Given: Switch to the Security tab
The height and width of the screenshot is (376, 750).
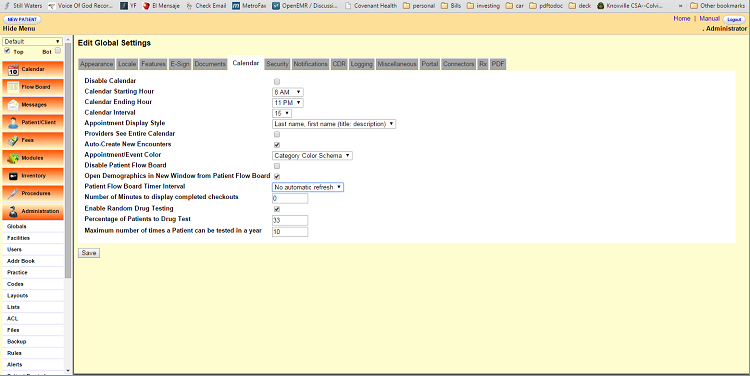Looking at the screenshot, I should point(277,64).
